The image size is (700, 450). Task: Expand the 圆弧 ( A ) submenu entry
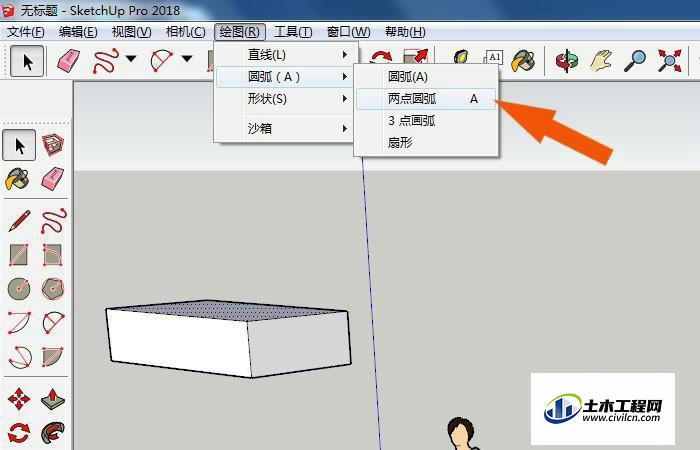(286, 77)
